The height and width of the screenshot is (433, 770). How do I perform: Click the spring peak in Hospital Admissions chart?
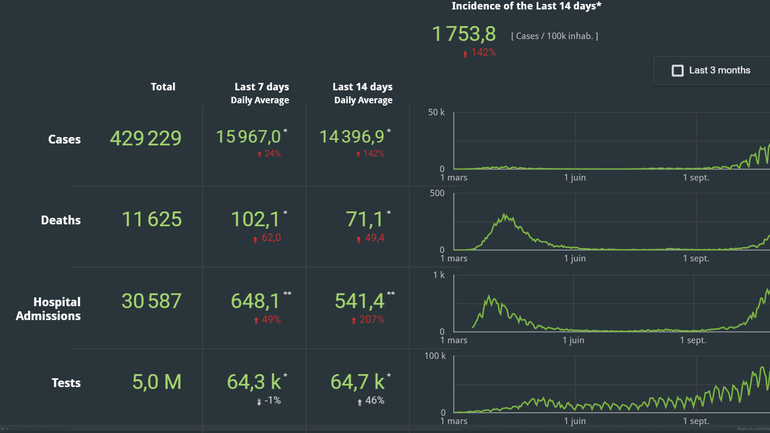pos(490,297)
